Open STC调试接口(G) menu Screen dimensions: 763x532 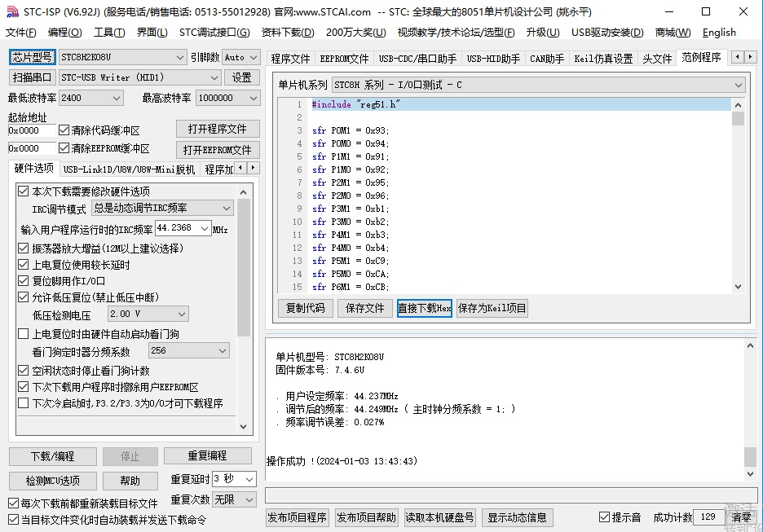point(214,33)
